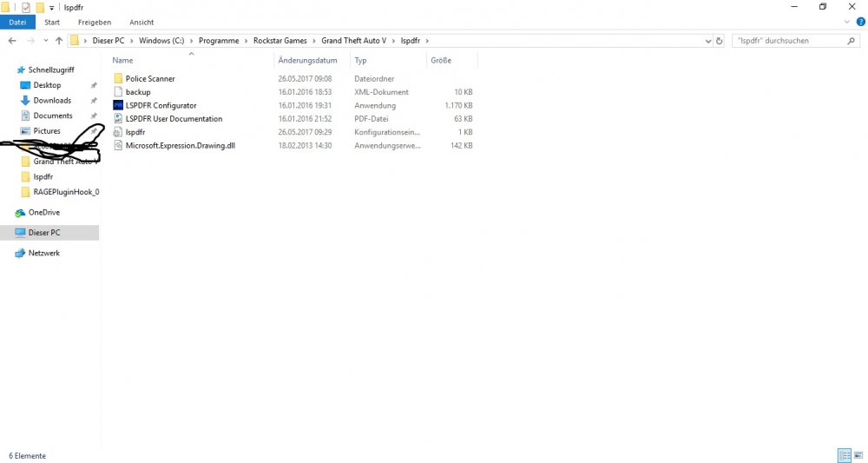Click the Forward navigation arrow
Image resolution: width=868 pixels, height=463 pixels.
pyautogui.click(x=31, y=41)
